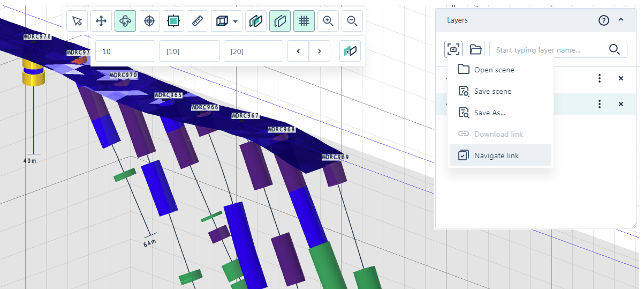Screen dimensions: 644x289
Task: Click the zoom-to-extents frame icon
Action: pos(173,21)
